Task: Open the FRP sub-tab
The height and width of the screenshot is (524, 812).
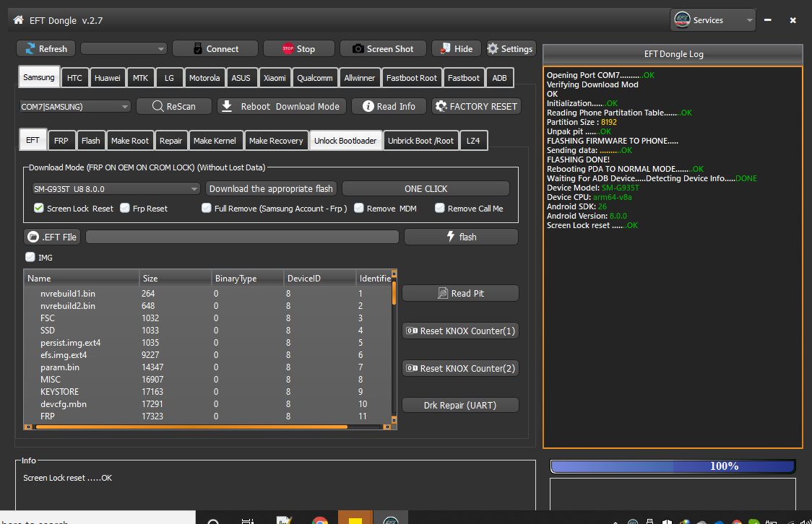Action: (x=61, y=140)
